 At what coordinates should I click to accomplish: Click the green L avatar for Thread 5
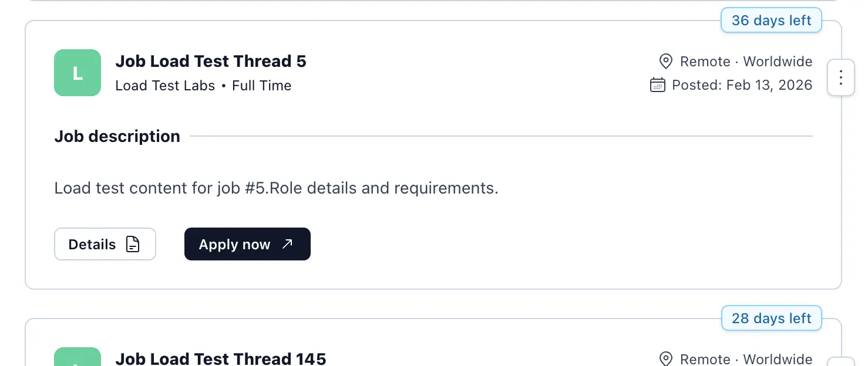point(78,73)
